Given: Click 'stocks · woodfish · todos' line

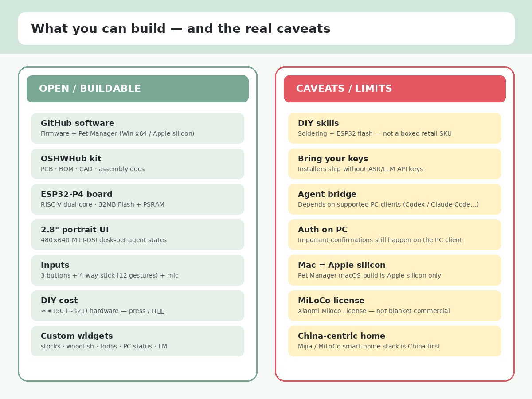Looking at the screenshot, I should [x=104, y=346].
